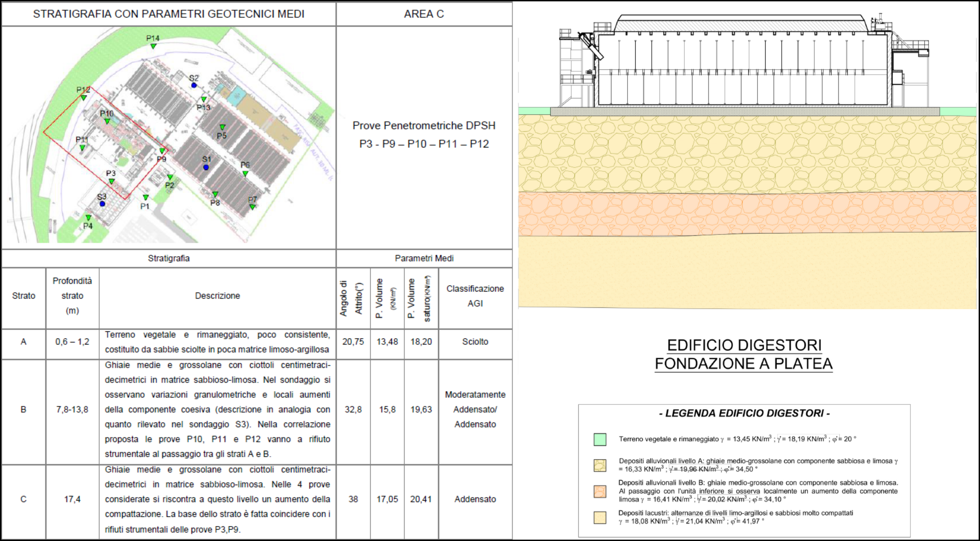The image size is (980, 541).
Task: Click the friction angle value 32,8
Action: point(353,409)
